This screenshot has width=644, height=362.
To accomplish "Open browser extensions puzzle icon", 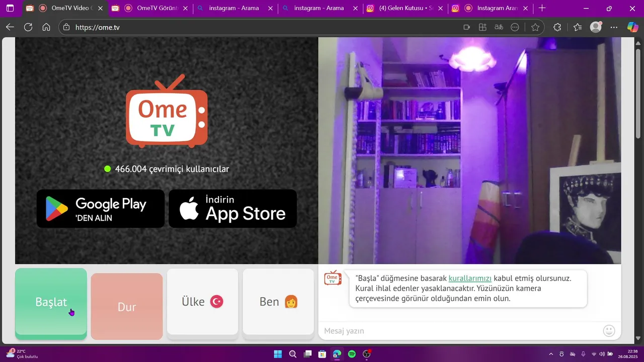I will (x=557, y=27).
